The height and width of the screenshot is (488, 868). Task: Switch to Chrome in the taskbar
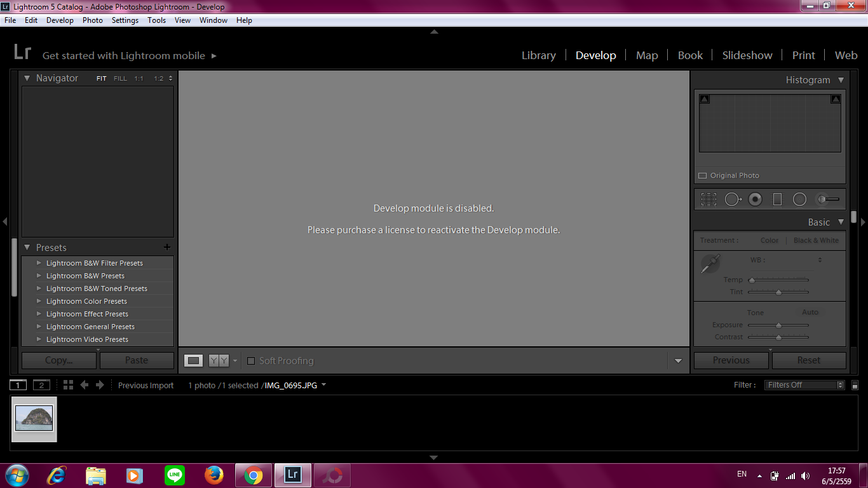(254, 475)
